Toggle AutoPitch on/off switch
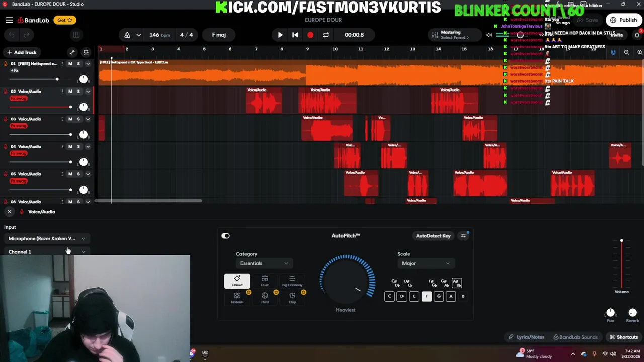 pos(225,236)
